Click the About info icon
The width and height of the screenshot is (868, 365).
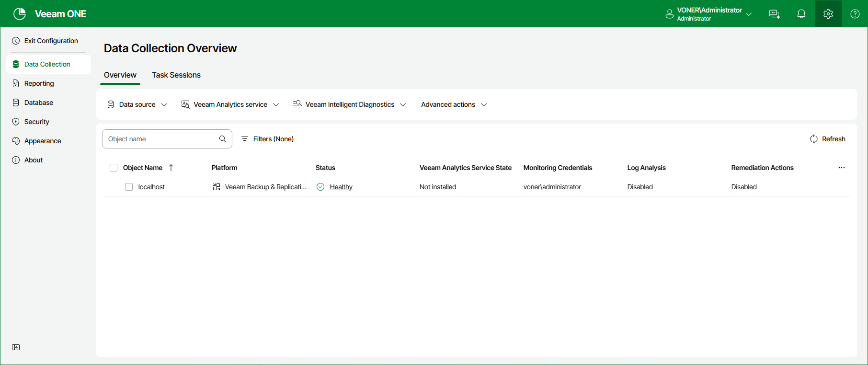pyautogui.click(x=16, y=160)
